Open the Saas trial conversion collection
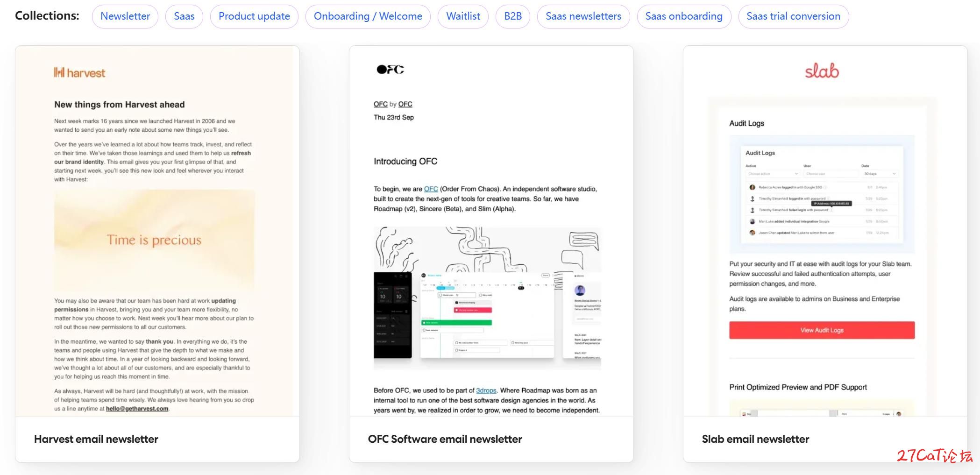Screen dimensions: 980x475 [x=793, y=16]
